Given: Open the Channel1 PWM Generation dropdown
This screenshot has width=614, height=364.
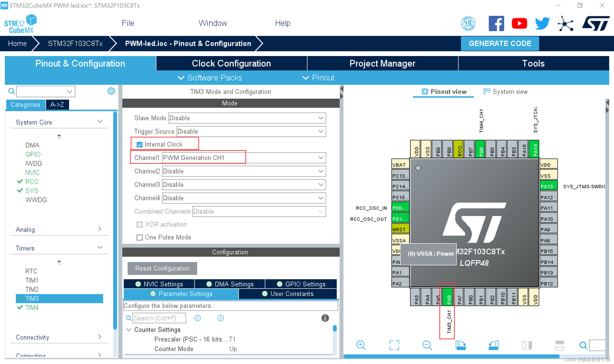Looking at the screenshot, I should point(243,157).
